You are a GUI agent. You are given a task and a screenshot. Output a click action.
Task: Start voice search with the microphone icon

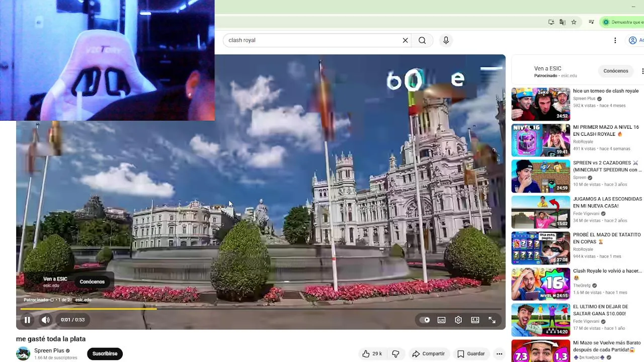pos(446,40)
